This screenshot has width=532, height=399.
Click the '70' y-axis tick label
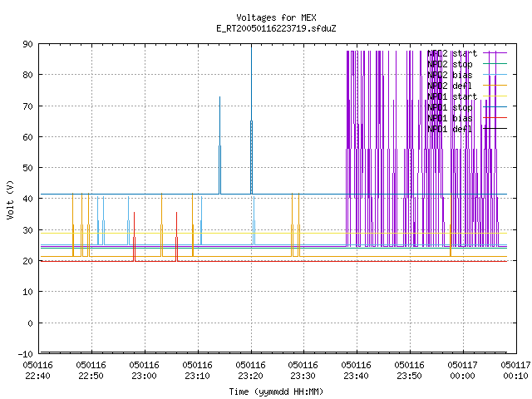click(x=27, y=106)
